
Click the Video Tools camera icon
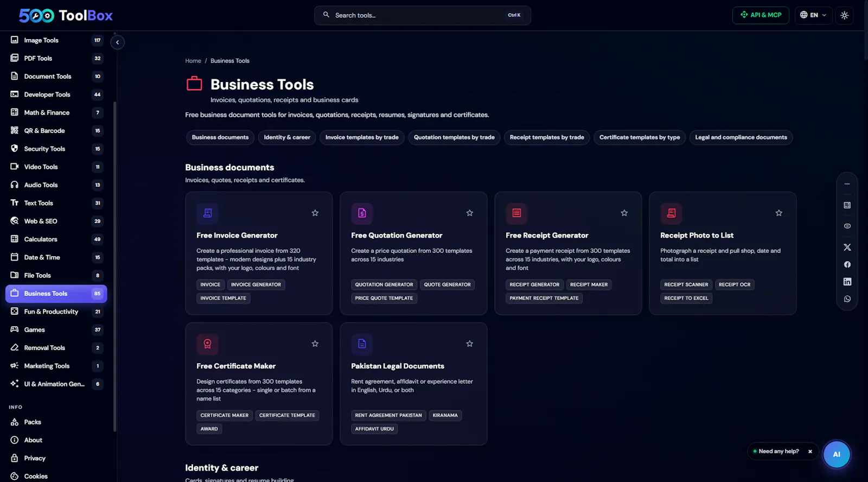(15, 167)
